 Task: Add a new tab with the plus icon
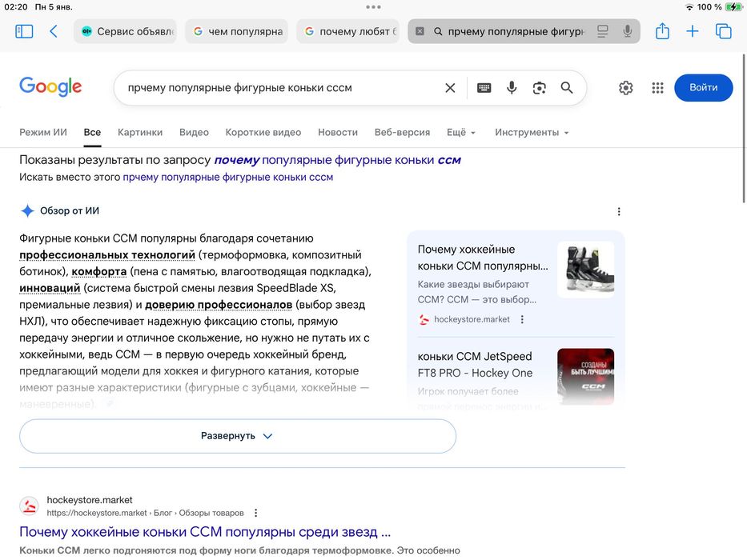693,31
